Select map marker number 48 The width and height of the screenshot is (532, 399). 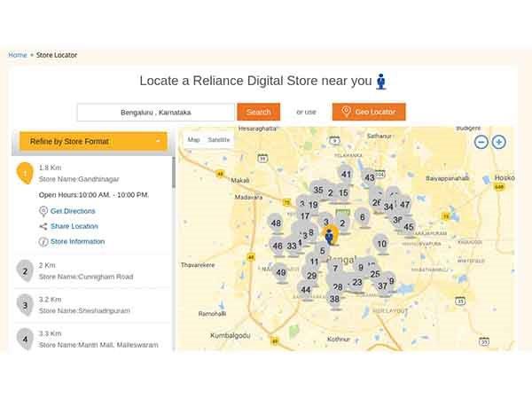pyautogui.click(x=276, y=223)
